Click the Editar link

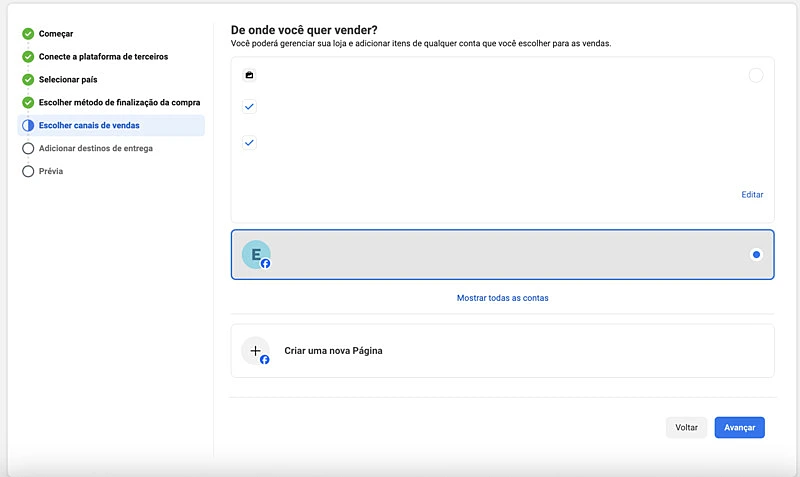click(x=752, y=194)
